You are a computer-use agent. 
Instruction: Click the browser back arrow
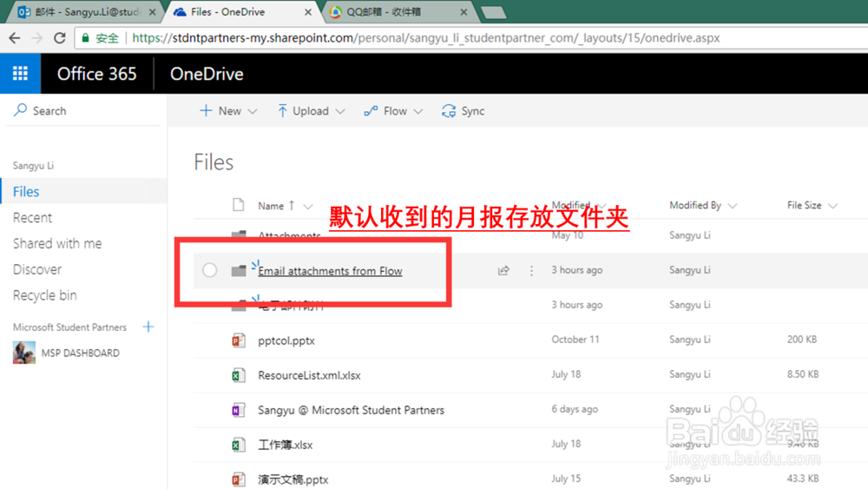tap(15, 37)
